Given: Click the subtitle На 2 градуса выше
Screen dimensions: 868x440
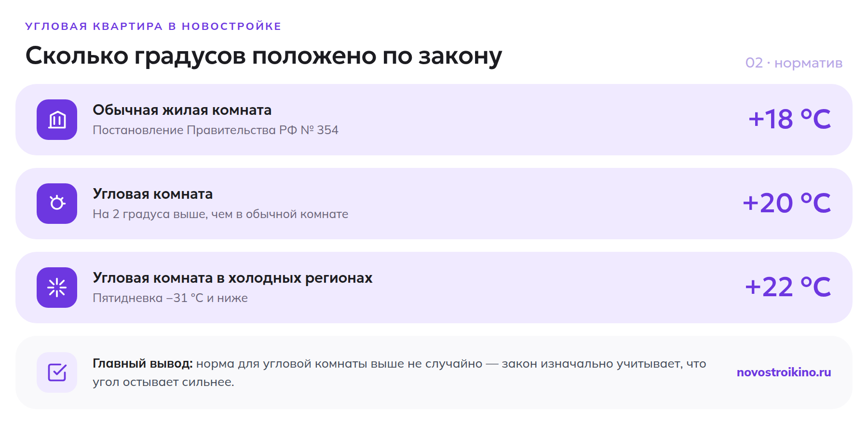Looking at the screenshot, I should pos(220,214).
